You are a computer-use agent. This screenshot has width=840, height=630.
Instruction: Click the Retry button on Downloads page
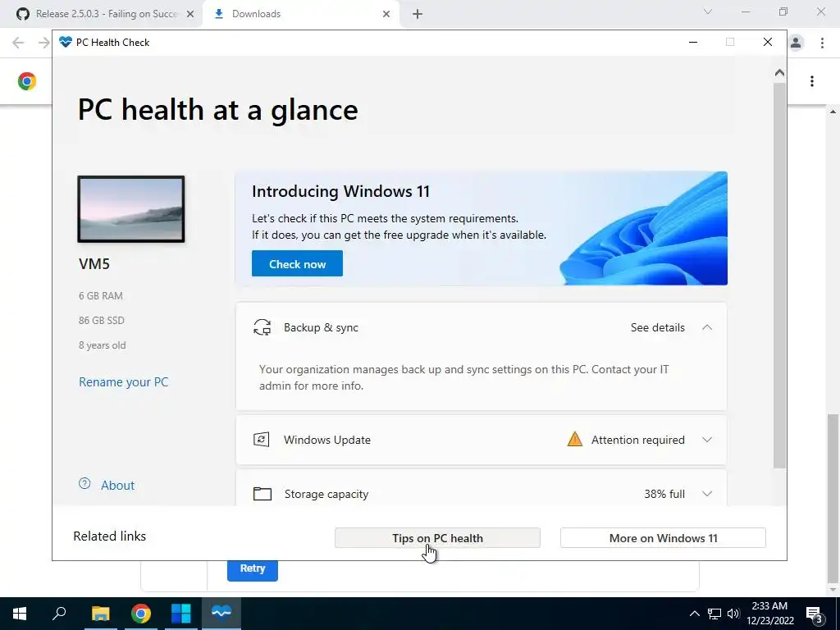[253, 568]
